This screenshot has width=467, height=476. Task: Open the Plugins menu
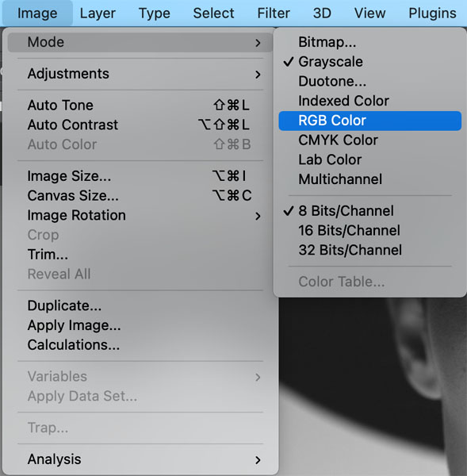point(432,13)
